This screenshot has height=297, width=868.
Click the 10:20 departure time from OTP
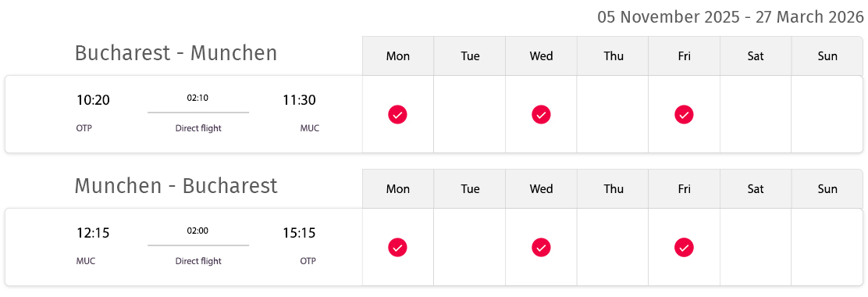[93, 100]
